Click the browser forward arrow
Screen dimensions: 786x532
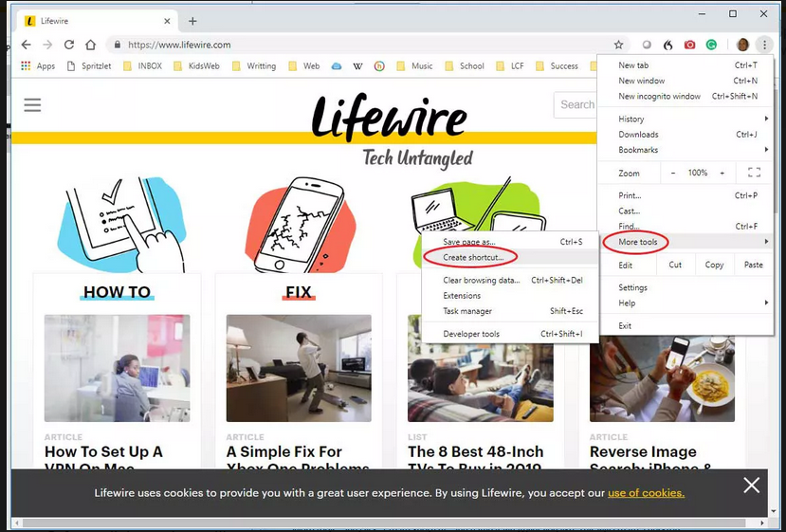click(47, 45)
